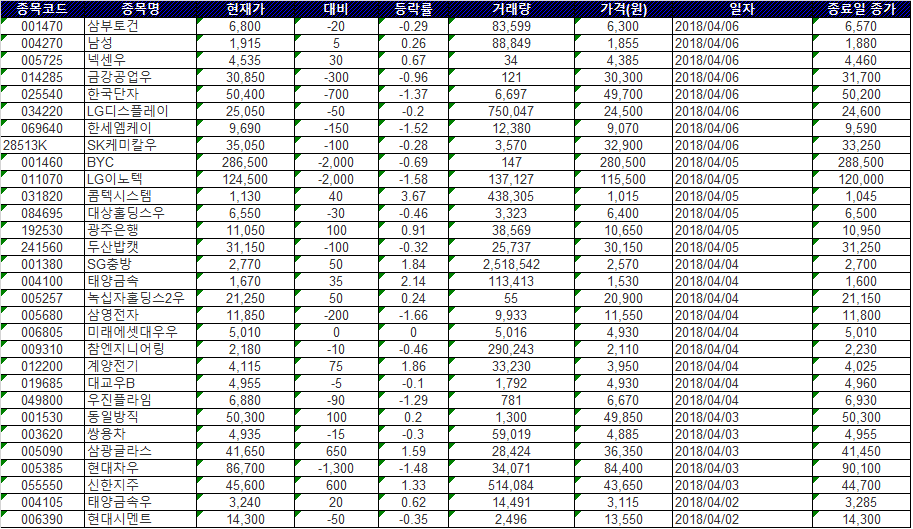
Task: Click the 대비 column header
Action: (x=336, y=9)
